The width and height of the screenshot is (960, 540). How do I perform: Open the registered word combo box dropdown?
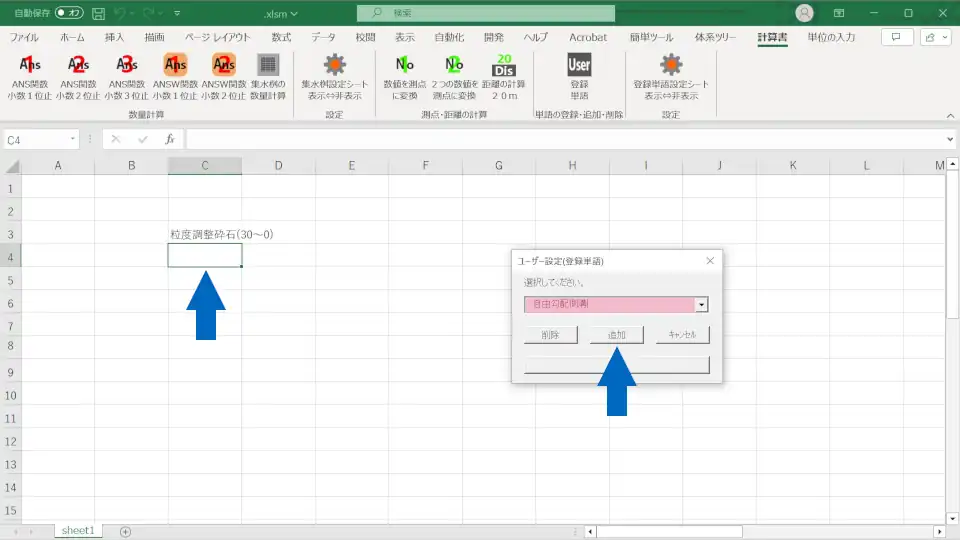[x=702, y=304]
